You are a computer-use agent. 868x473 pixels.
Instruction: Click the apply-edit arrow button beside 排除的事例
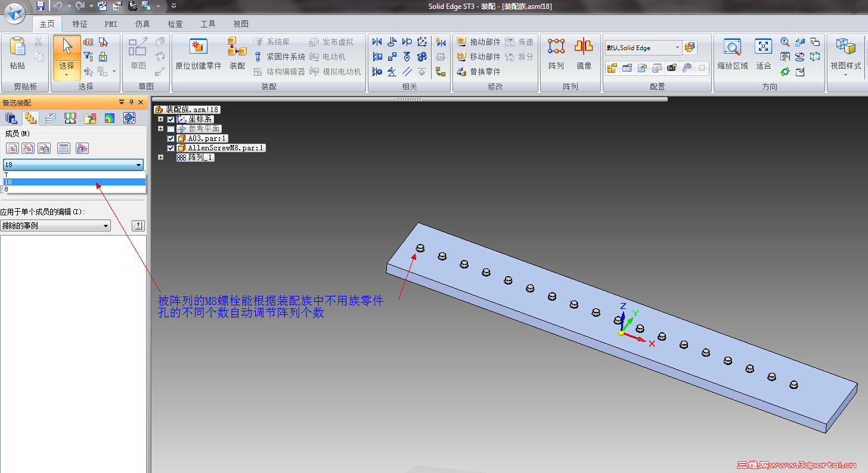tap(138, 225)
